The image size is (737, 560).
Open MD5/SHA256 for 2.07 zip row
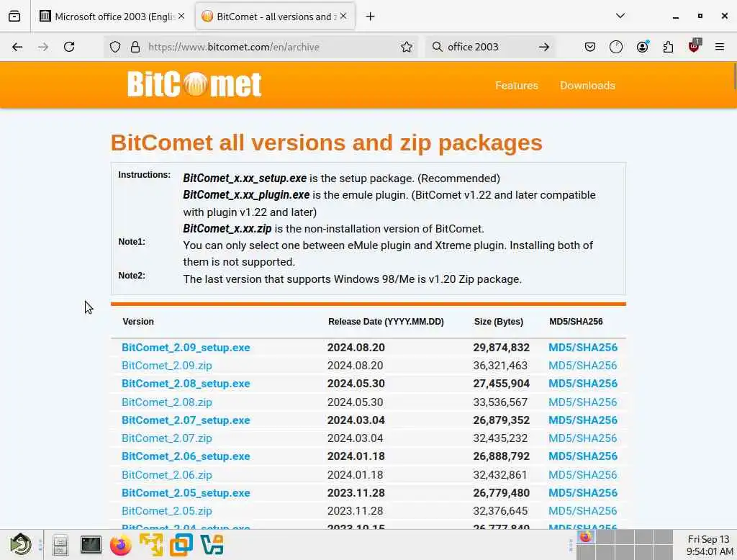(x=583, y=438)
